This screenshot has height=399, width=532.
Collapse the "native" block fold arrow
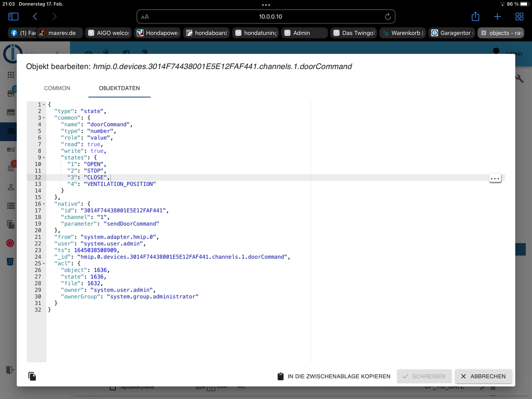44,204
